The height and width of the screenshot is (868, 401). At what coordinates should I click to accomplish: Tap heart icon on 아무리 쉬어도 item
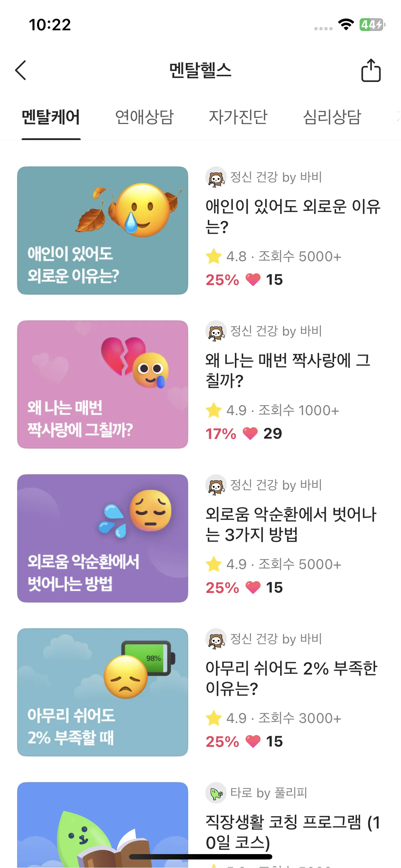253,742
